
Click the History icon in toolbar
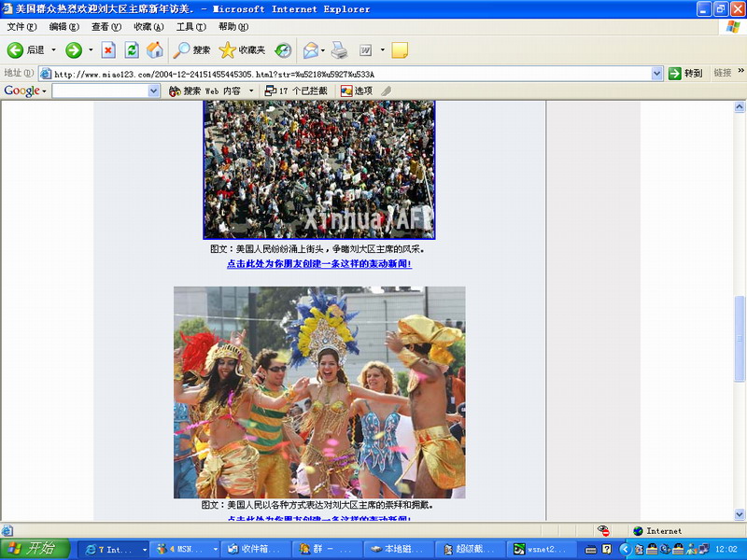coord(282,50)
